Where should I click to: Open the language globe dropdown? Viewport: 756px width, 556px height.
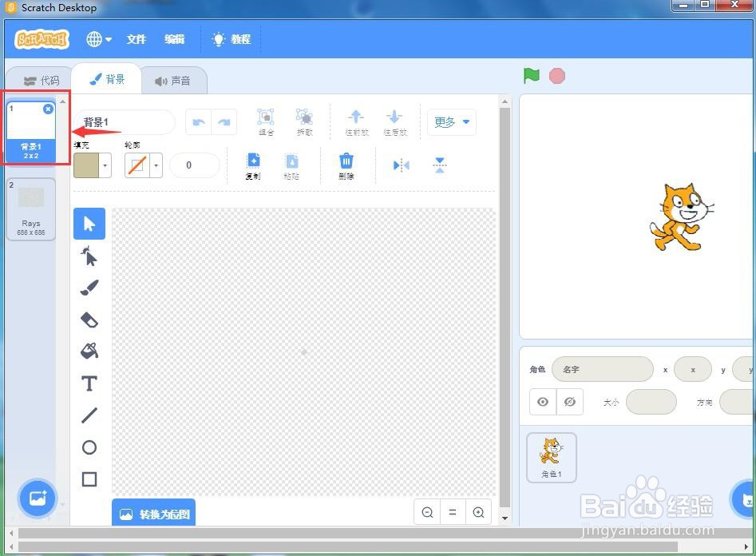[99, 39]
